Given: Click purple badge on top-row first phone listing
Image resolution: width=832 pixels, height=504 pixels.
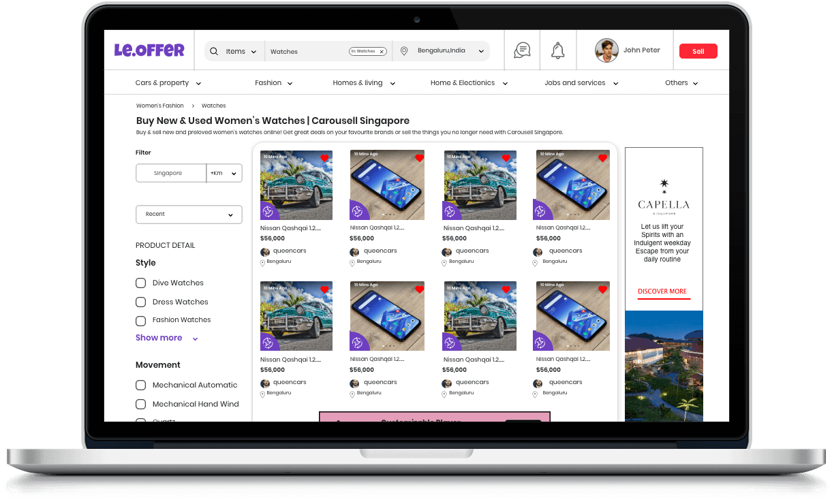Looking at the screenshot, I should pos(358,211).
